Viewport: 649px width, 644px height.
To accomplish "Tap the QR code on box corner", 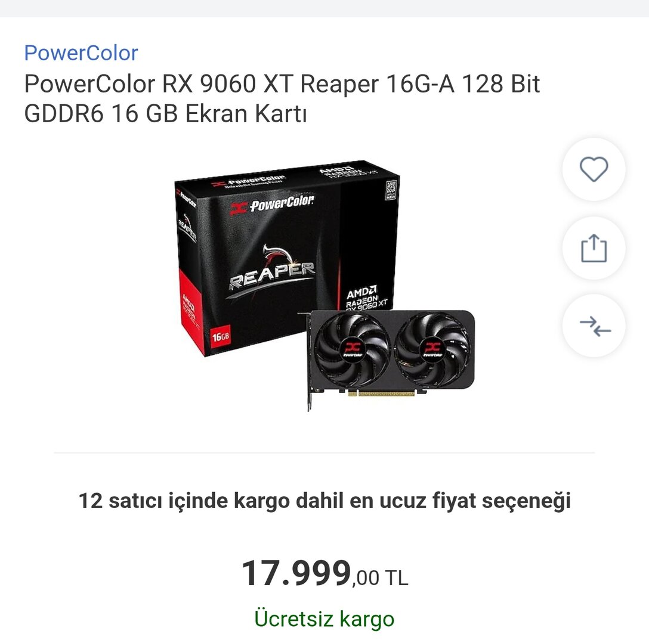I will point(391,190).
